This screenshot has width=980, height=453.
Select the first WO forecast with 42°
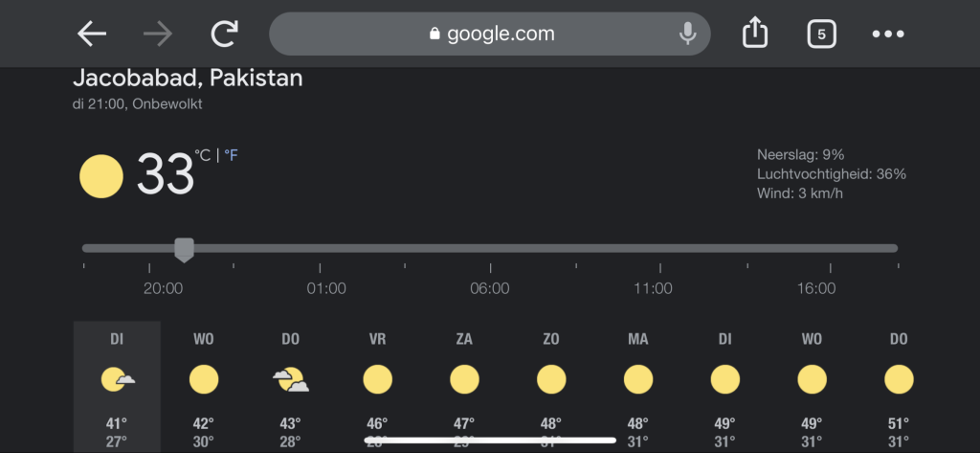pos(204,387)
